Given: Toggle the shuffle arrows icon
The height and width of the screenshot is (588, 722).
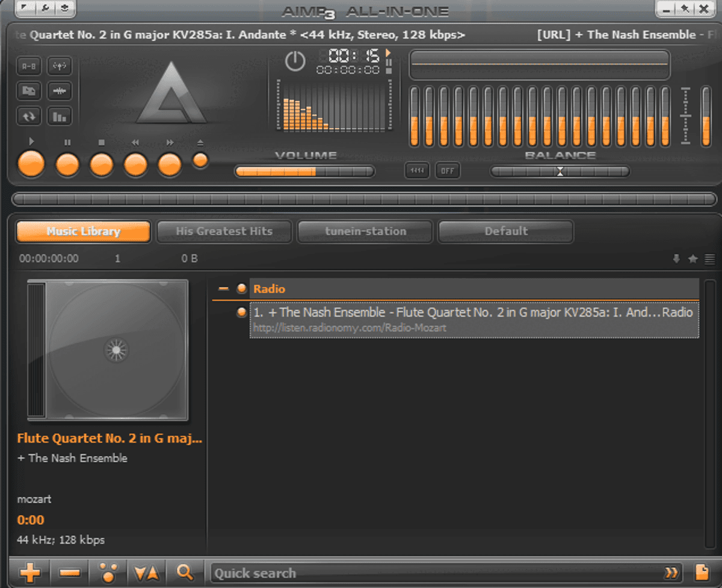Looking at the screenshot, I should coord(28,116).
